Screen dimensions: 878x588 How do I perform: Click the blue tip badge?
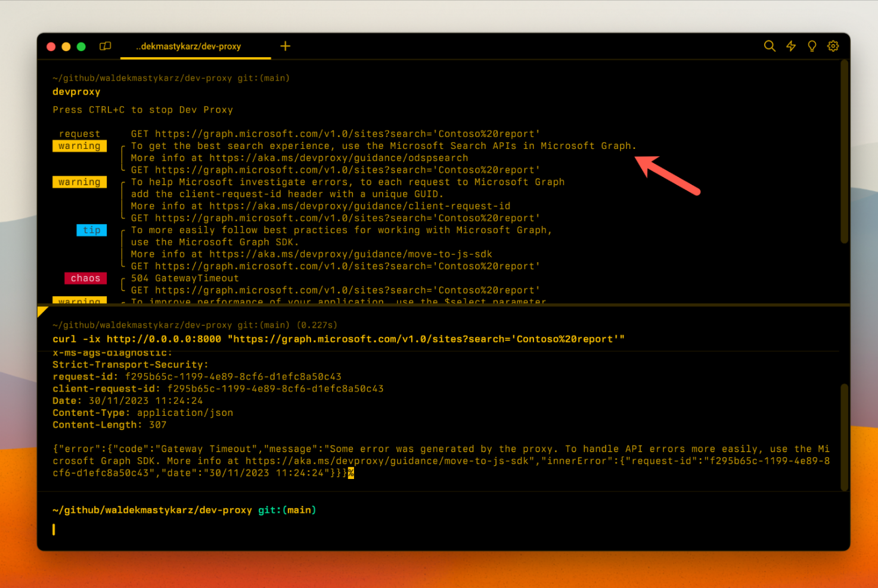(x=91, y=230)
